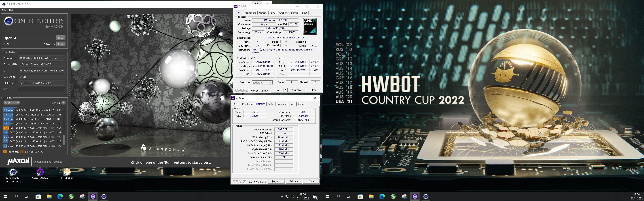Expand ranking Details with the arrow button
The image size is (644, 201).
click(x=64, y=103)
